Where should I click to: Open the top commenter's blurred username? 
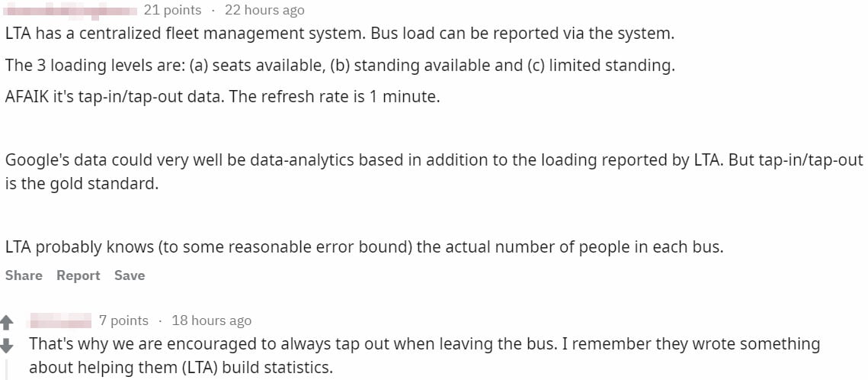71,11
